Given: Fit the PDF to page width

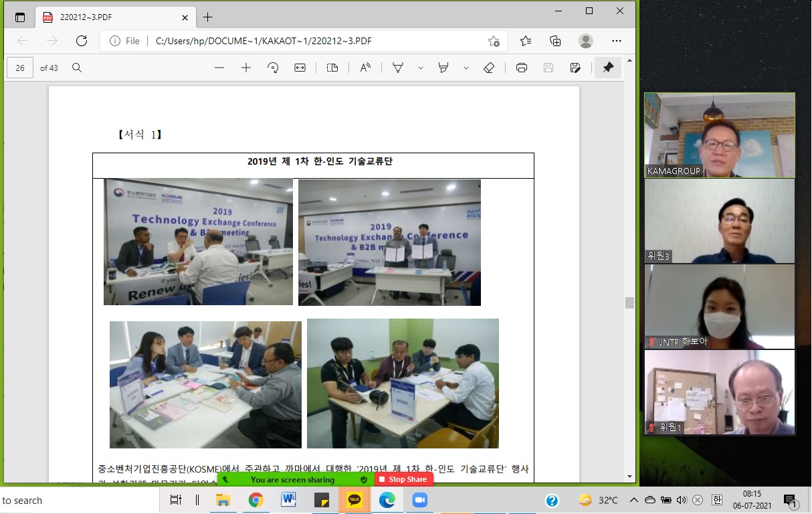Looking at the screenshot, I should pyautogui.click(x=300, y=68).
